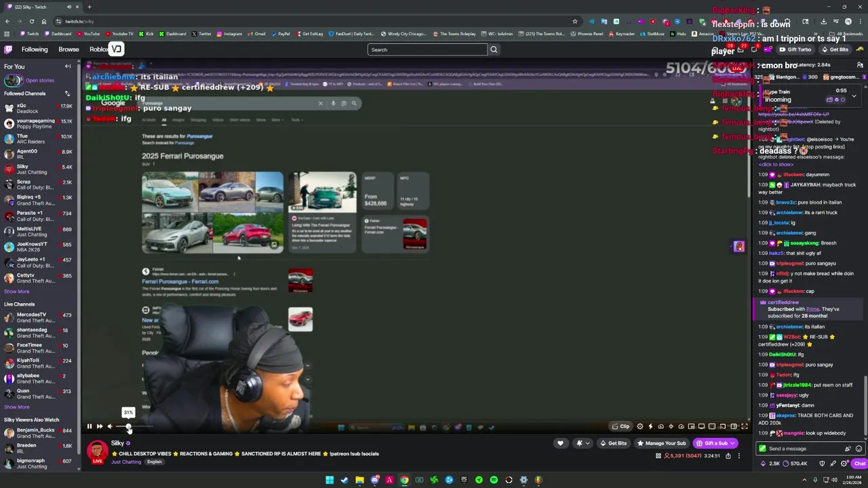The height and width of the screenshot is (488, 868).
Task: Click the search magnifier button
Action: coord(494,49)
